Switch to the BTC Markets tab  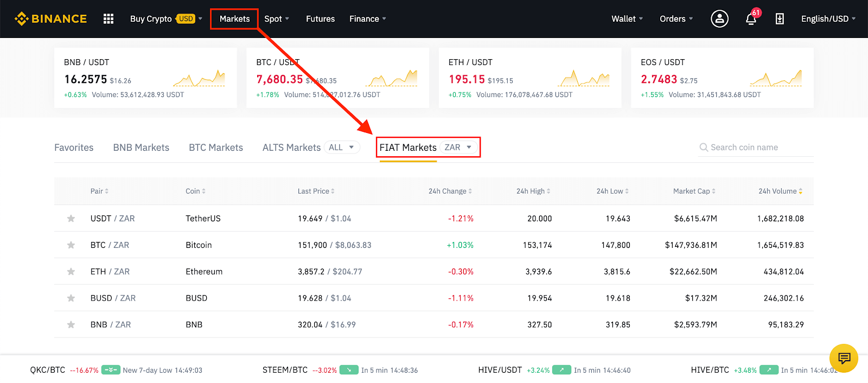(216, 148)
